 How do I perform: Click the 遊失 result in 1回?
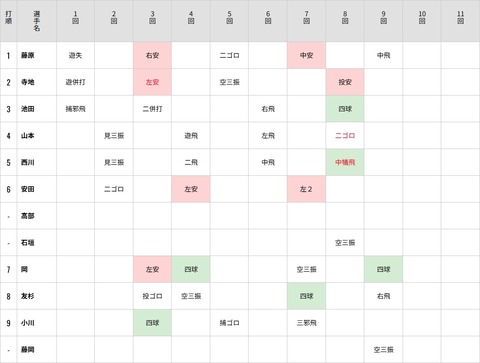pyautogui.click(x=75, y=55)
